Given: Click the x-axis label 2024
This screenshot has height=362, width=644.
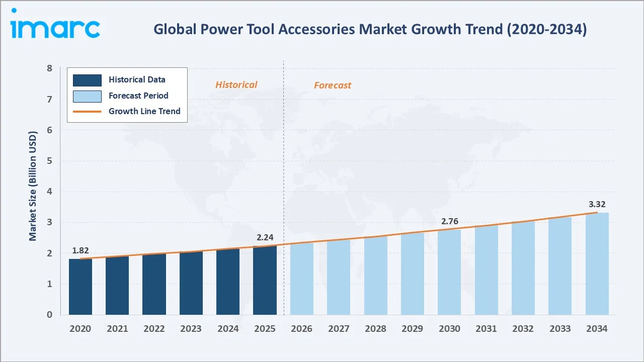Looking at the screenshot, I should click(228, 328).
